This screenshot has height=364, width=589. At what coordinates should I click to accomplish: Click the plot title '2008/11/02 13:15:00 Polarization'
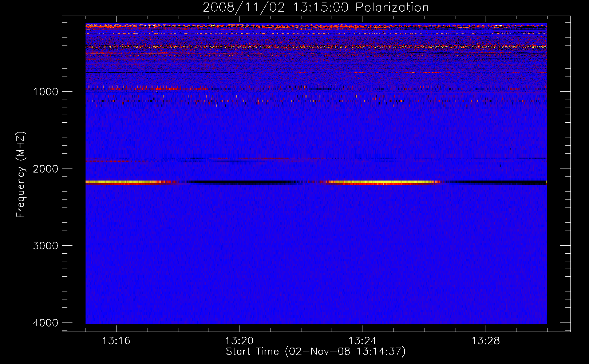(316, 8)
